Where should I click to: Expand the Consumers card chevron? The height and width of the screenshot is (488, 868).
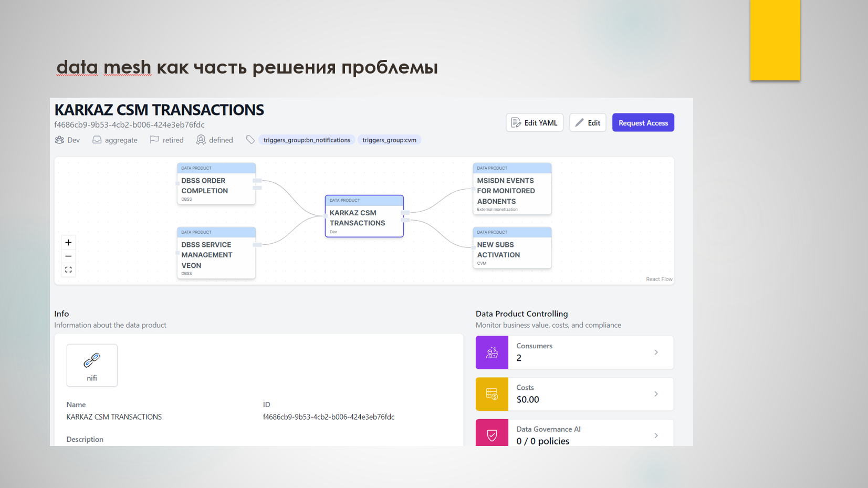[656, 352]
